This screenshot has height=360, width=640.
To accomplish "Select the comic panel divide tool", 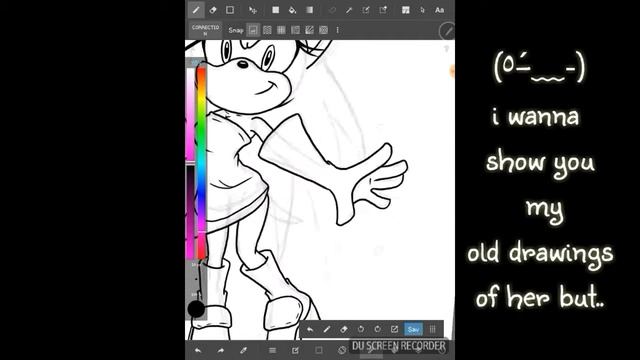I will [x=405, y=10].
